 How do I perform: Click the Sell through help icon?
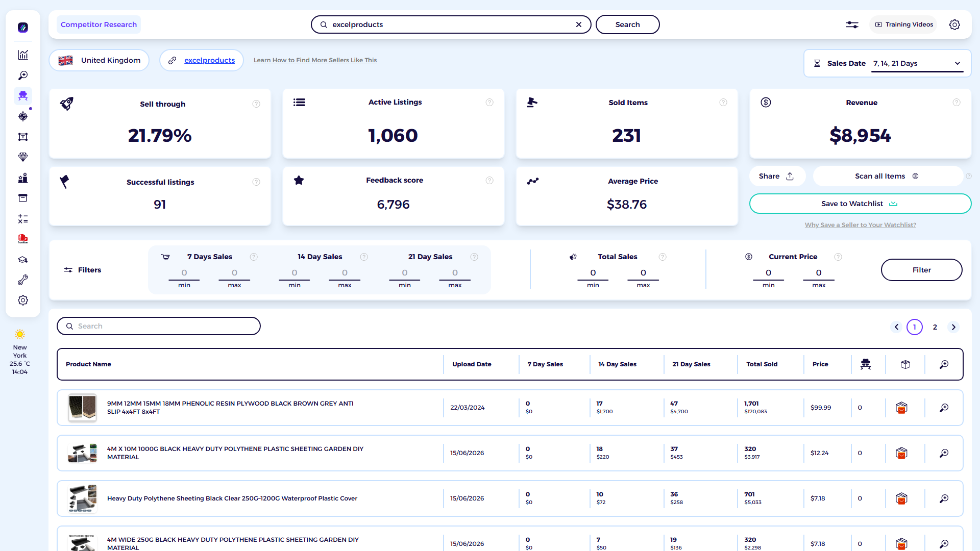256,104
